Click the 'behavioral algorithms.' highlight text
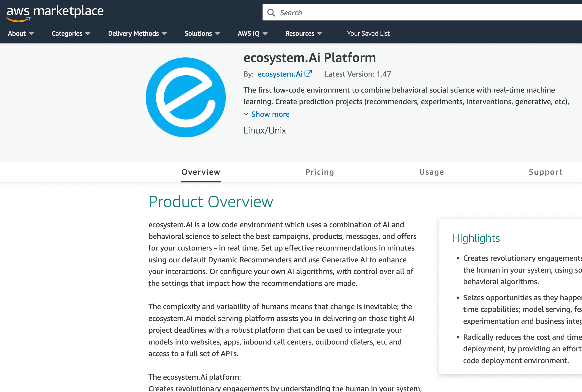 tap(501, 282)
